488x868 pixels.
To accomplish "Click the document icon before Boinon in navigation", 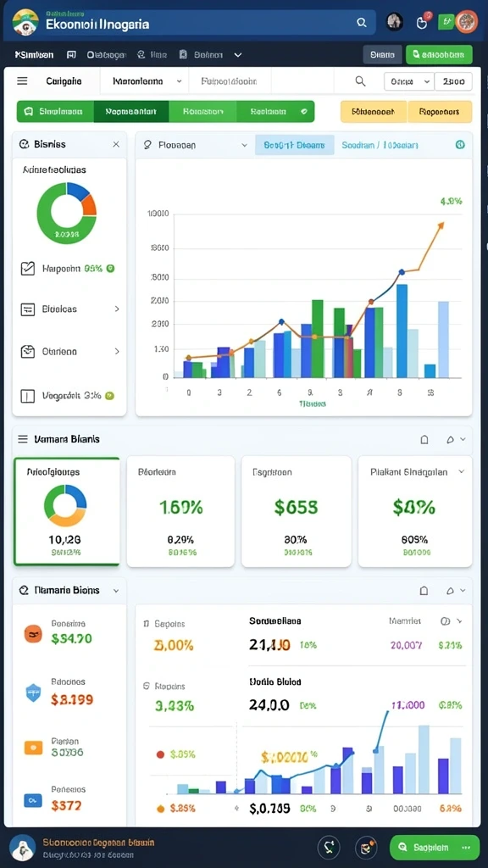I will tap(184, 55).
